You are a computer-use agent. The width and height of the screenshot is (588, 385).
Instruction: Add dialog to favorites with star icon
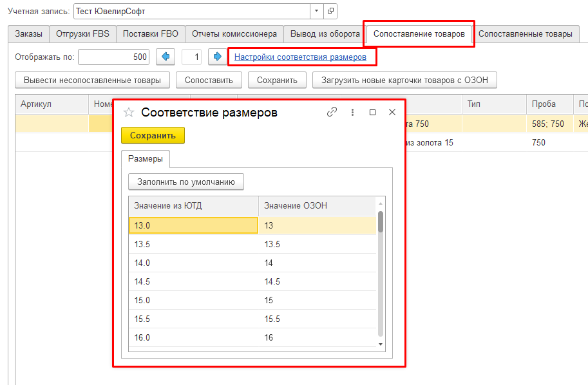[129, 112]
